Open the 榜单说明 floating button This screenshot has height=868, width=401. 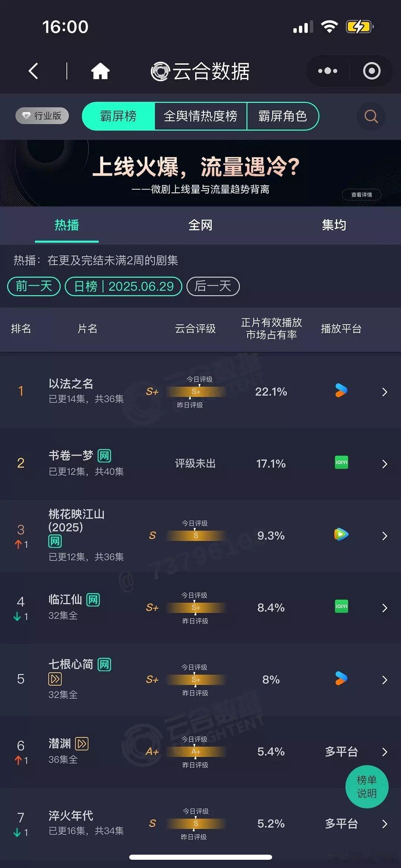pos(367,787)
